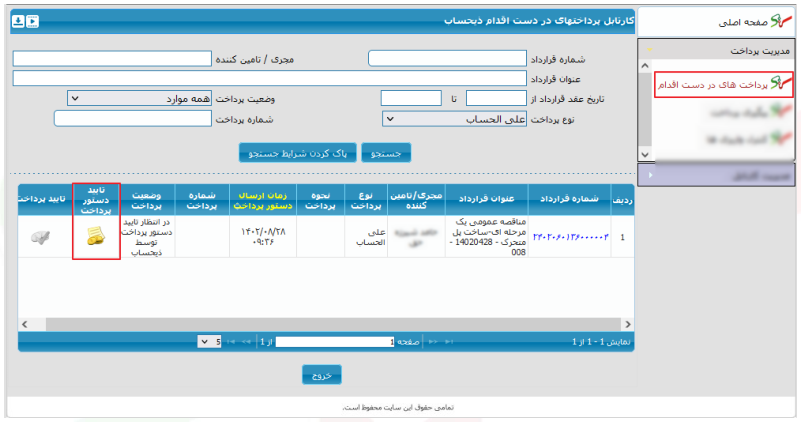Sort by زمان ارسال دستور پرداخت column header
Viewport: 801px width, 422px height.
tap(263, 200)
